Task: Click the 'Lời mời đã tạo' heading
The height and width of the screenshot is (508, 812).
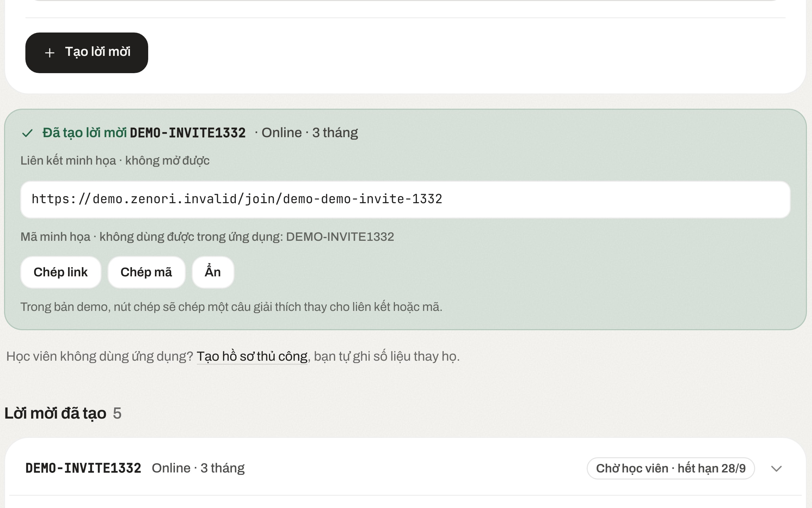Action: coord(55,413)
